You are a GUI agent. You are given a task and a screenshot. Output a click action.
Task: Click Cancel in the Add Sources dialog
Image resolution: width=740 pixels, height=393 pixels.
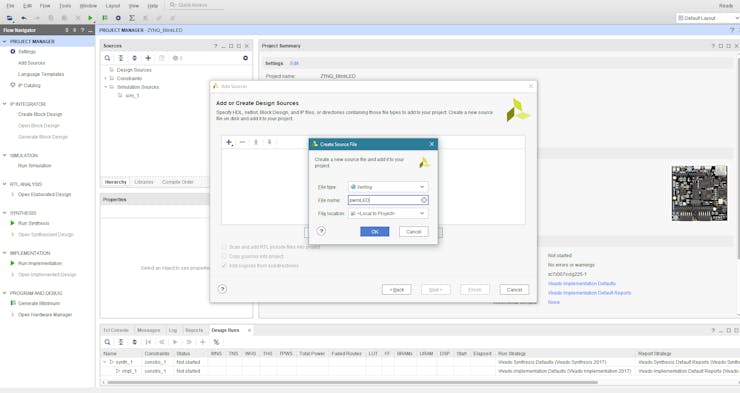[514, 290]
